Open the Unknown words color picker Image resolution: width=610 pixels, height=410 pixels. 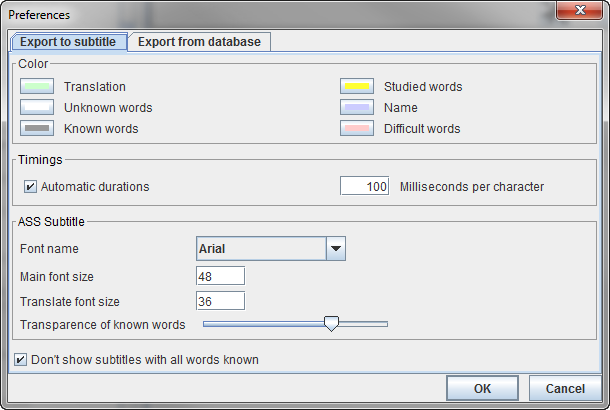point(37,108)
